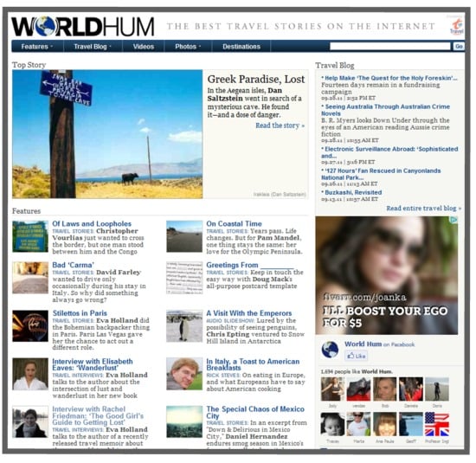The image size is (476, 463).
Task: Open the Photos dropdown menu
Action: coord(188,47)
